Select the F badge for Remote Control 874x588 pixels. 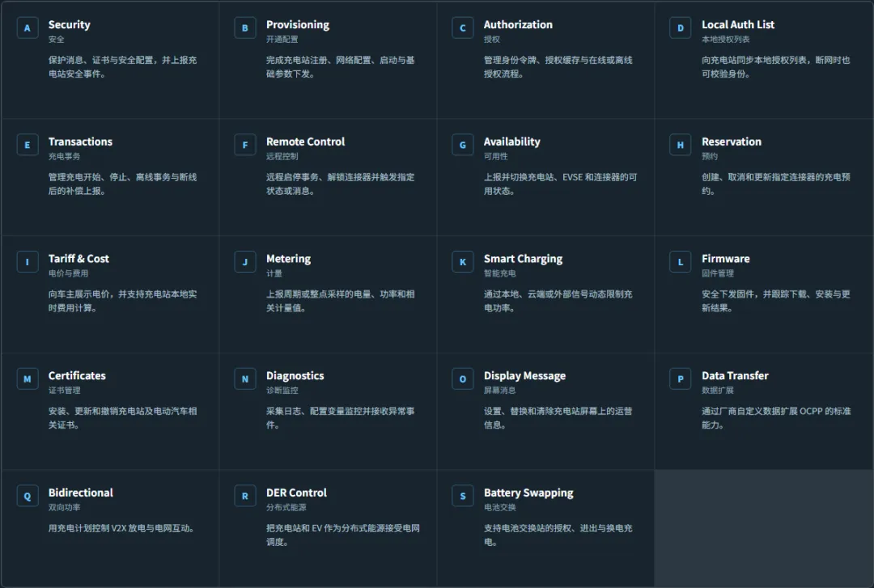(x=244, y=145)
